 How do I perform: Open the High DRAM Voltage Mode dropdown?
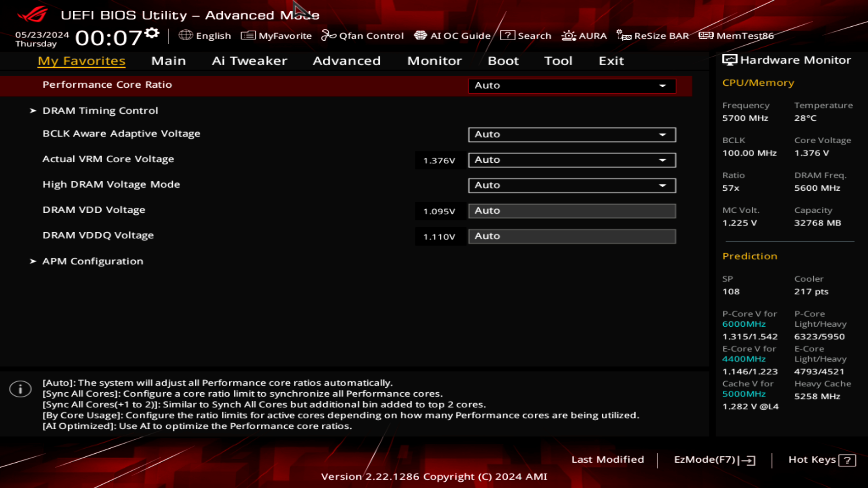pyautogui.click(x=572, y=185)
